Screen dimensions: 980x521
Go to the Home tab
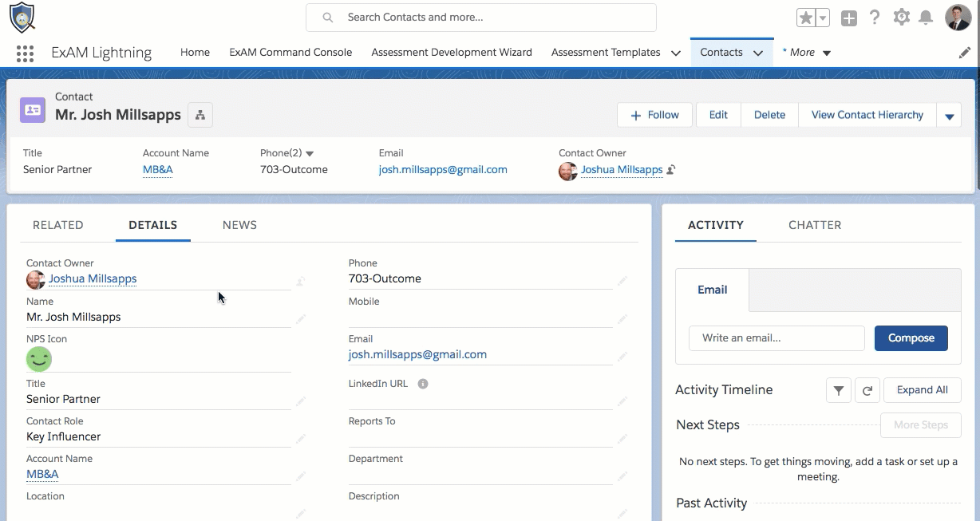point(195,53)
